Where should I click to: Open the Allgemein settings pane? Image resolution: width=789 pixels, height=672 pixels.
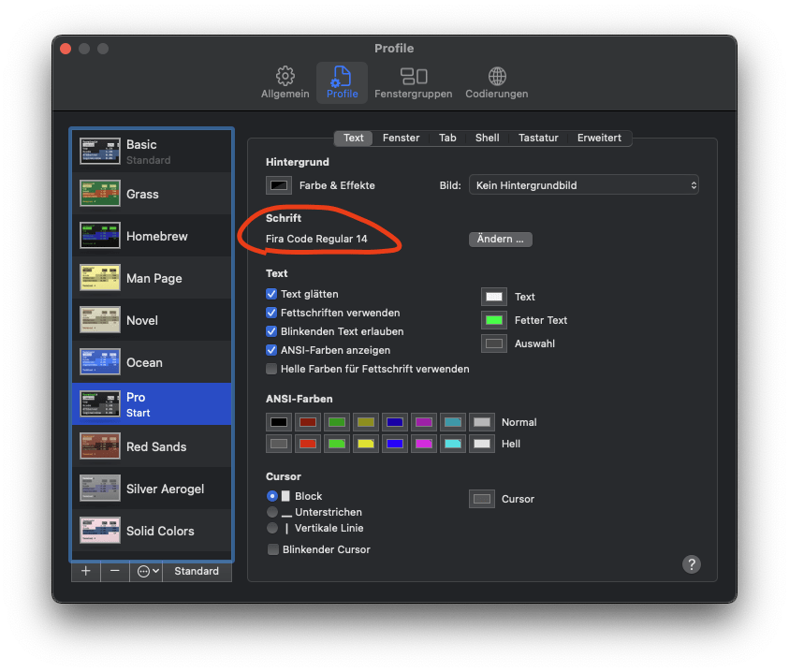285,82
